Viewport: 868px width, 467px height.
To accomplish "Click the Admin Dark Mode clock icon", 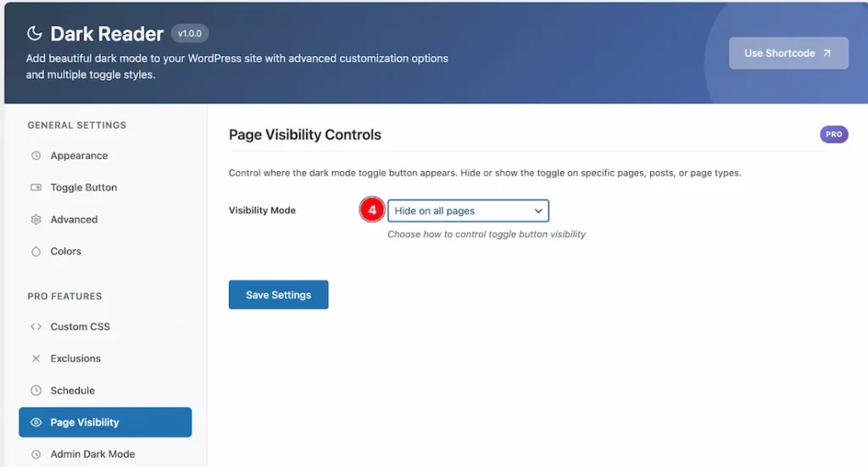I will tap(36, 454).
